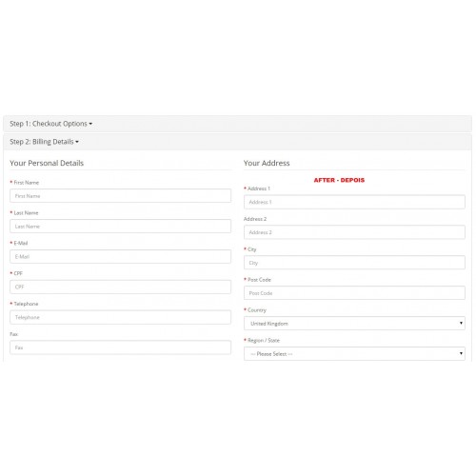Image resolution: width=476 pixels, height=476 pixels.
Task: Click the caret icon beside Billing Details
Action: [x=77, y=142]
